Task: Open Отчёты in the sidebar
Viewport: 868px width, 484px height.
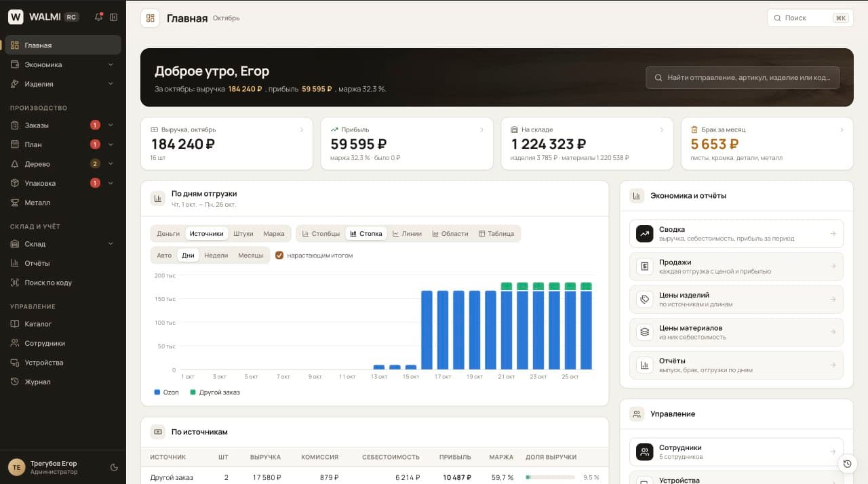Action: pyautogui.click(x=63, y=263)
